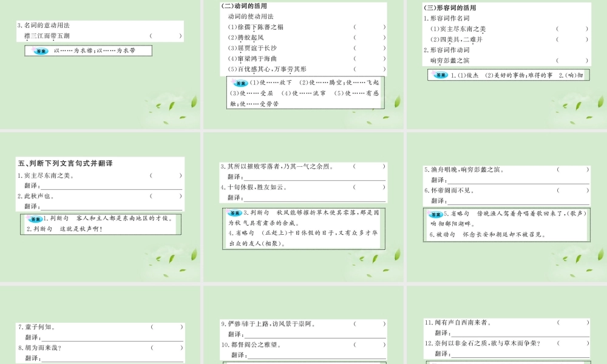Click the blank parentheses after 襟三江而带五湖
The width and height of the screenshot is (607, 364).
click(x=166, y=36)
